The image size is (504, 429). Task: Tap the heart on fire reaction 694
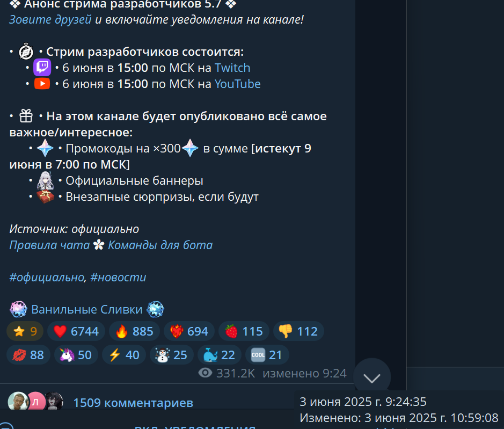click(x=189, y=331)
